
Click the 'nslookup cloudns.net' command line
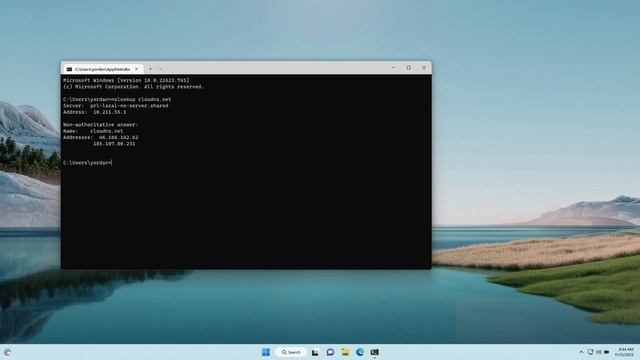pos(117,99)
